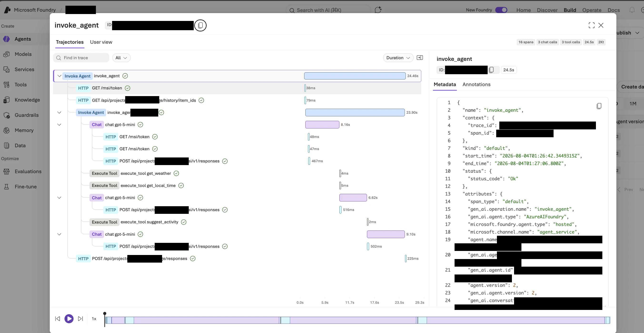
Task: Open the Agents sidebar section
Action: coord(23,39)
